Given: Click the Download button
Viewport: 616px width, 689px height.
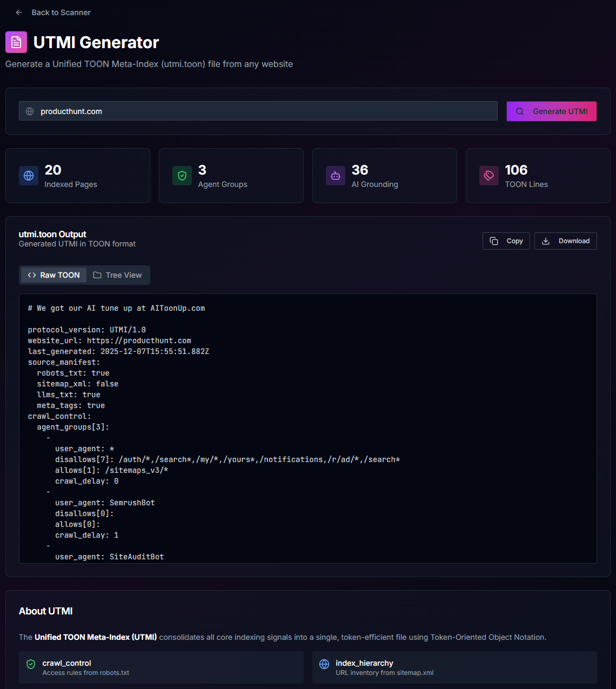Looking at the screenshot, I should (x=566, y=241).
